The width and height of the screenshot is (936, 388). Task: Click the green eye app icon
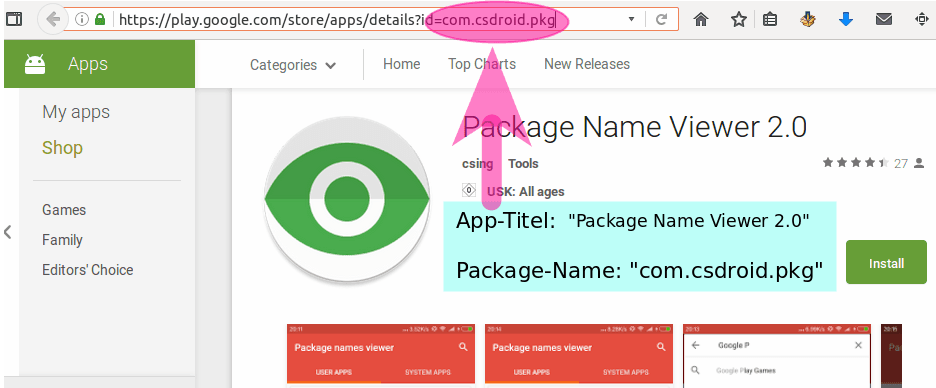point(347,198)
